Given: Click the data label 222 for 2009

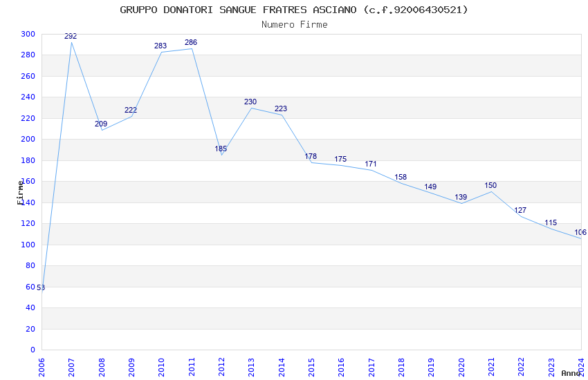Looking at the screenshot, I should [131, 111].
